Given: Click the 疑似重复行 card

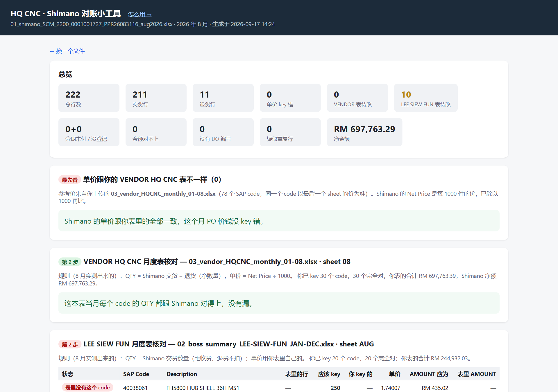Looking at the screenshot, I should [x=290, y=132].
